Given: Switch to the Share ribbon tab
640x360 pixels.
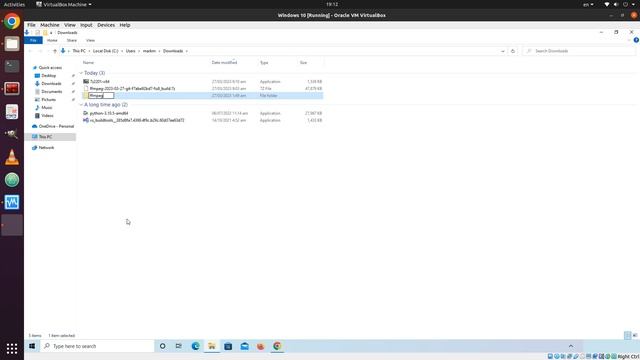Looking at the screenshot, I should tap(71, 40).
